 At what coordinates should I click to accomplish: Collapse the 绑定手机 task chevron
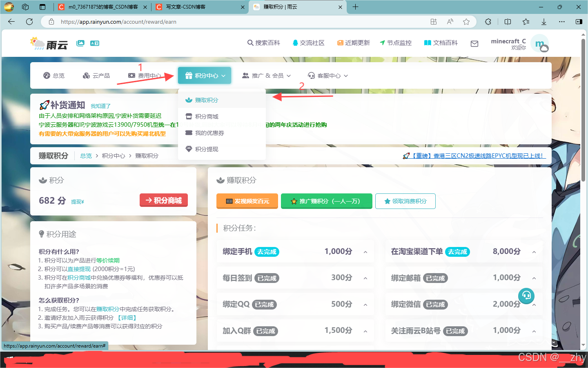[x=365, y=252]
